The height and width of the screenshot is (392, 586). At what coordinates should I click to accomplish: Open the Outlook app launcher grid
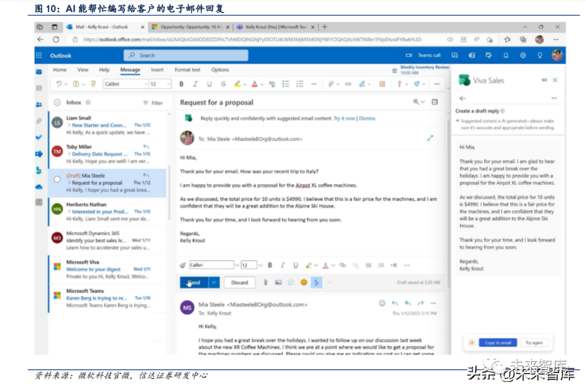point(39,56)
